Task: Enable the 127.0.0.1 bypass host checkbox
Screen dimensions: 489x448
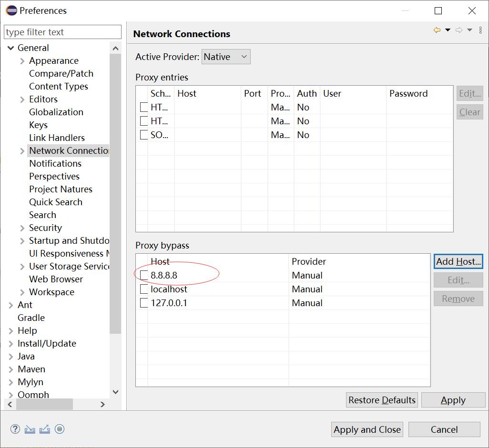Action: pyautogui.click(x=144, y=302)
